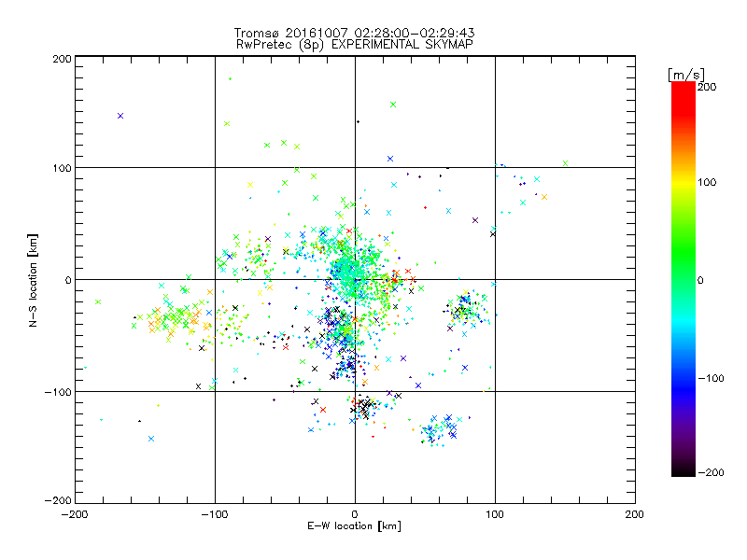
Task: Click the plot title 'Tromsø 20161007 02:28:00-02:29:43'
Action: (x=354, y=33)
